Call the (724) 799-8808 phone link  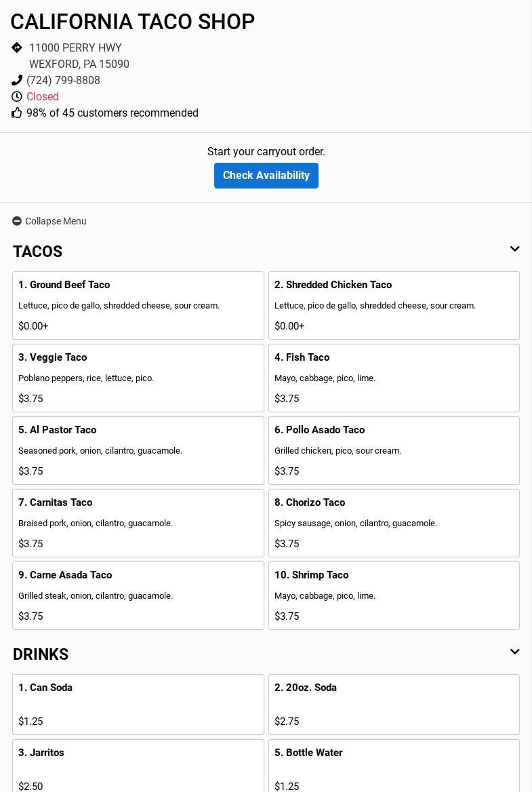(x=63, y=81)
